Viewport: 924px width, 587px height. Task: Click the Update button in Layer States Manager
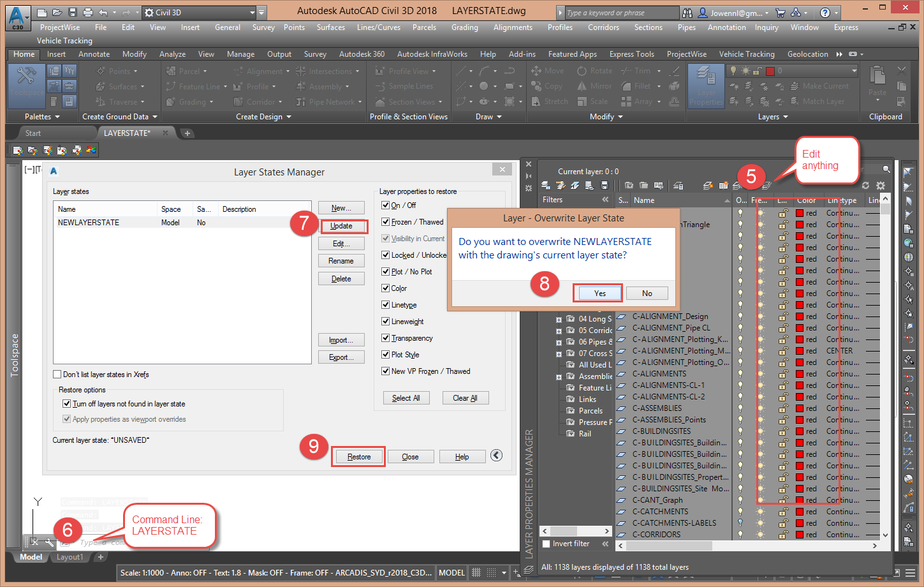tap(341, 226)
